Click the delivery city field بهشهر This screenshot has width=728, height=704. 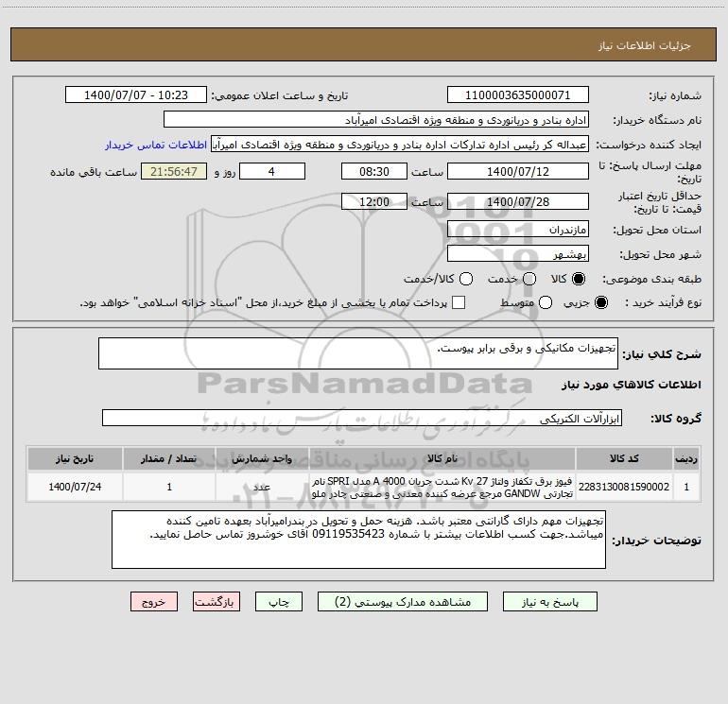click(x=518, y=253)
